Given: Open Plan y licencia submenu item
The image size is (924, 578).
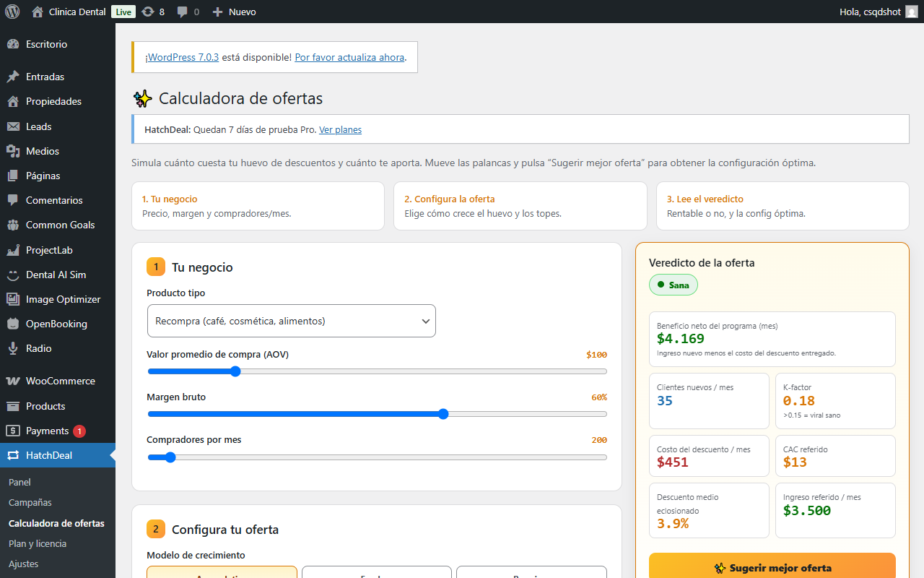Looking at the screenshot, I should click(x=38, y=543).
